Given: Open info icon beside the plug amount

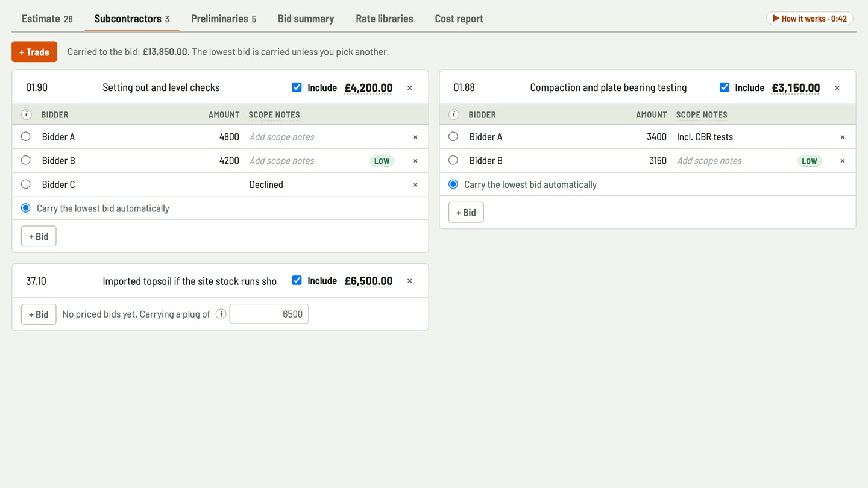Looking at the screenshot, I should (221, 314).
